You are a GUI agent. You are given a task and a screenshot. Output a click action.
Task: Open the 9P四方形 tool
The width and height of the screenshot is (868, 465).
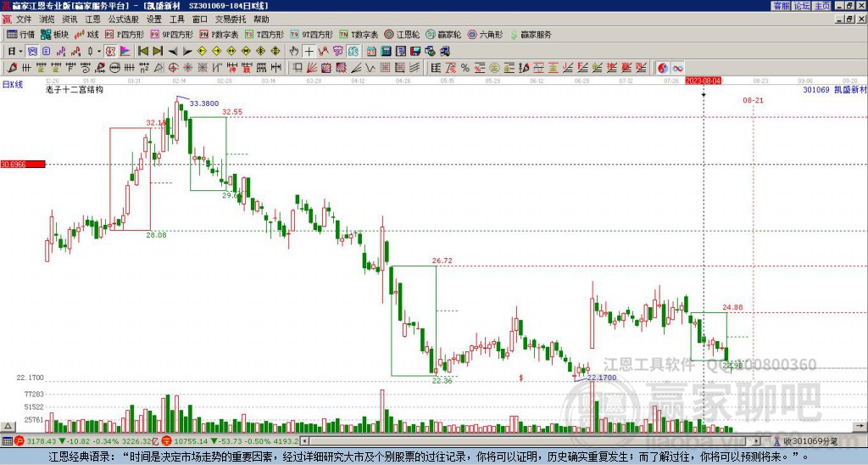[171, 34]
